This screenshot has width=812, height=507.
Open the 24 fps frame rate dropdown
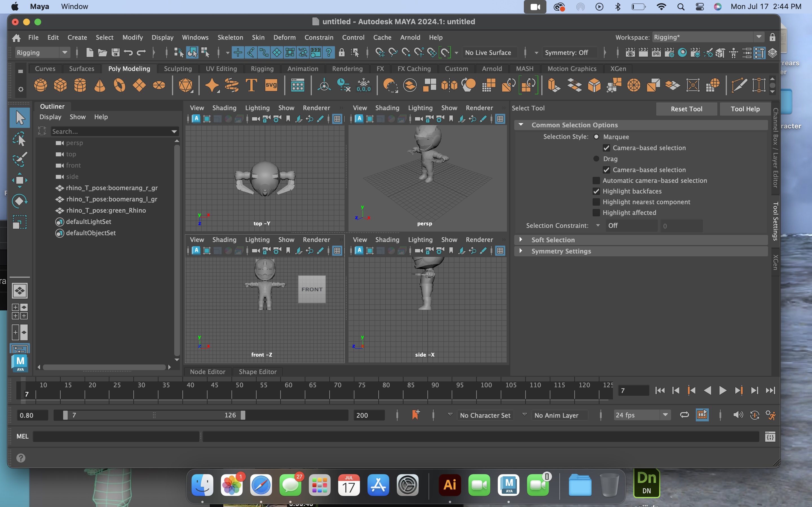click(x=642, y=415)
